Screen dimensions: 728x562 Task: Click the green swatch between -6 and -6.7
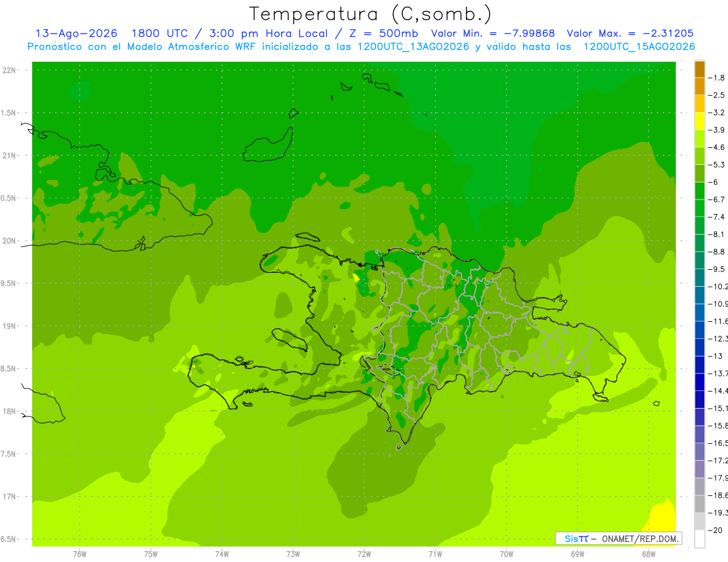click(x=699, y=191)
